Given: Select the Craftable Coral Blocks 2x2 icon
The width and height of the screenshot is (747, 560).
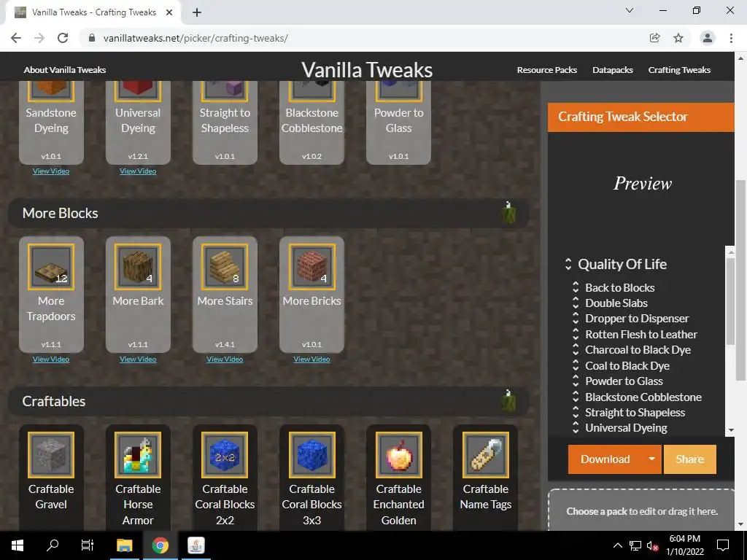Looking at the screenshot, I should click(x=225, y=455).
